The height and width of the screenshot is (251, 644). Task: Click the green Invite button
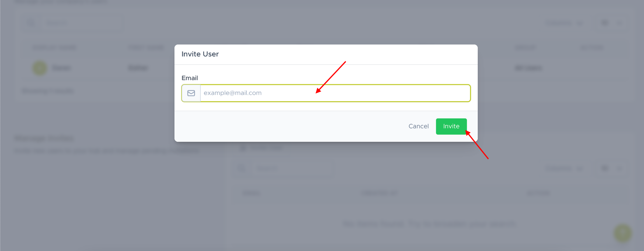click(x=451, y=126)
